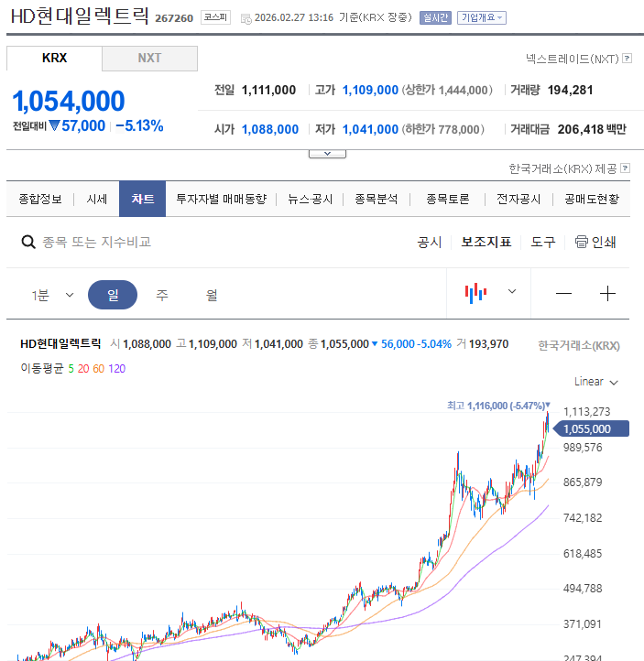Open the Nextrade (NXT) help question icon
The image size is (644, 661).
tap(628, 59)
